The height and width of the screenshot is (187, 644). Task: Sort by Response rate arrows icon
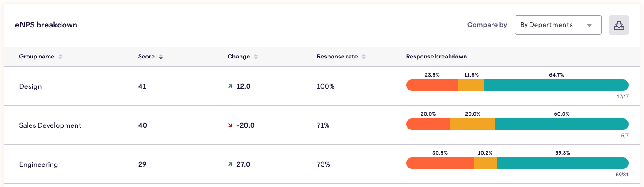364,57
